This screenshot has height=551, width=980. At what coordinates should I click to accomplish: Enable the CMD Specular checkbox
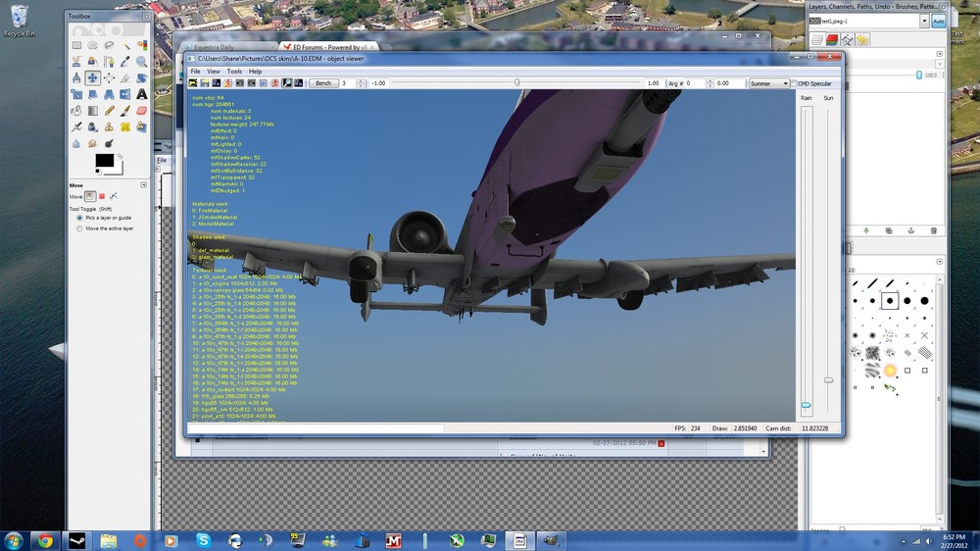point(794,83)
